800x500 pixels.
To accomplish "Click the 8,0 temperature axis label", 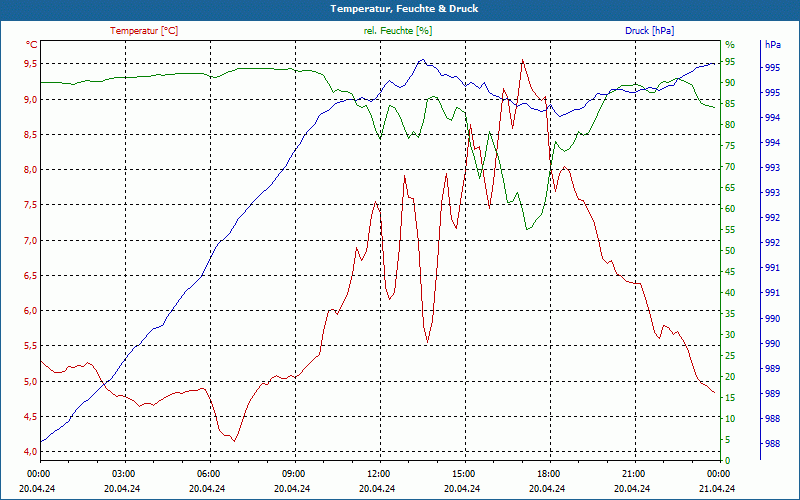I will coord(31,169).
